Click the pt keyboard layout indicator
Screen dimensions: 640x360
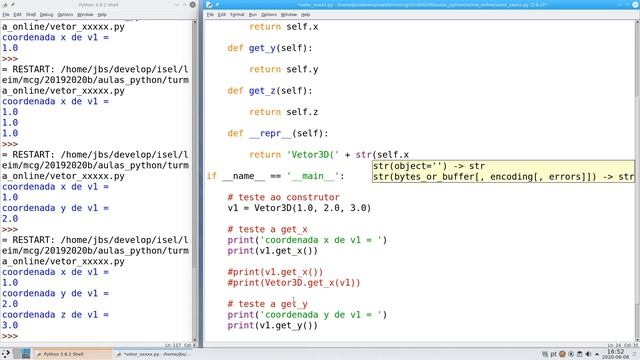553,354
